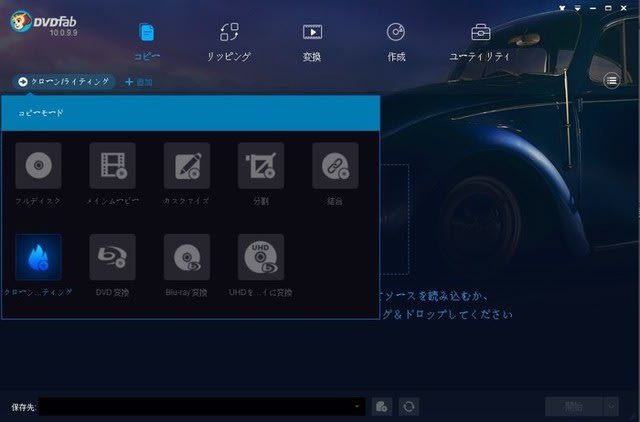The image size is (640, 422).
Task: Open the ユーティリティ (Utilities) tab
Action: click(480, 41)
